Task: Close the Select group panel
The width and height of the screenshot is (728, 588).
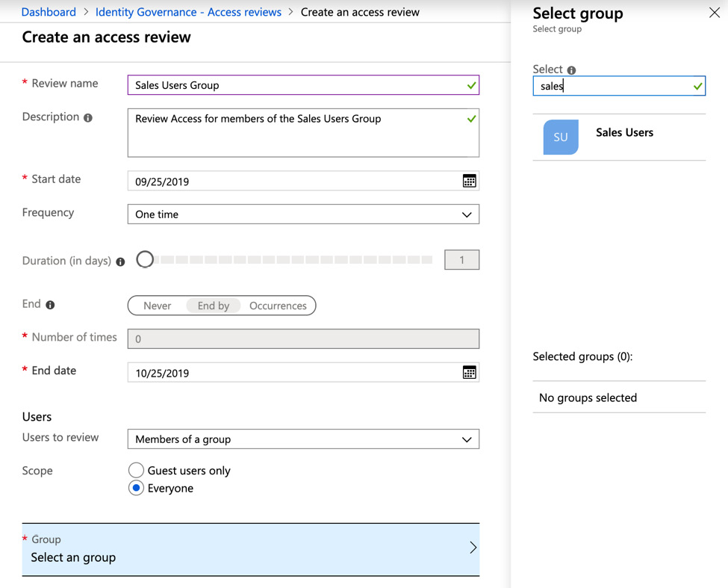Action: [x=715, y=13]
